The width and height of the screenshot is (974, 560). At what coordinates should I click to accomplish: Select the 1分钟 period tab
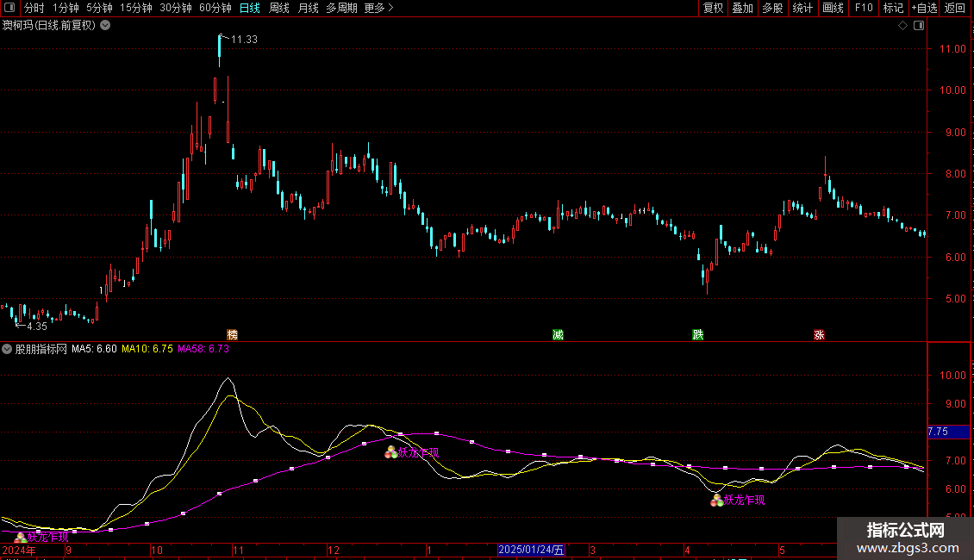[x=66, y=8]
